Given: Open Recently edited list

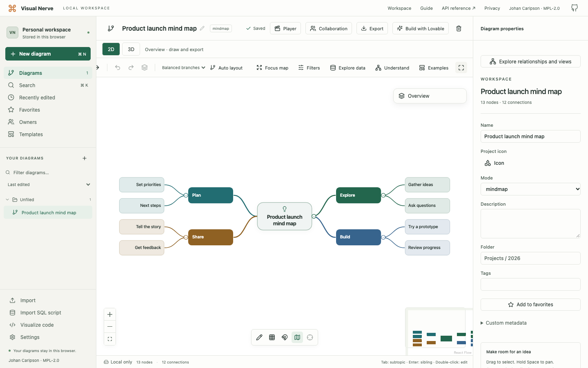Looking at the screenshot, I should (48, 98).
